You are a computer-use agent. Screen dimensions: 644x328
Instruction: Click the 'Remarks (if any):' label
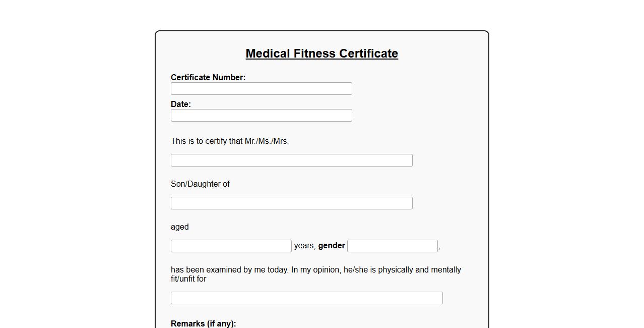(203, 323)
